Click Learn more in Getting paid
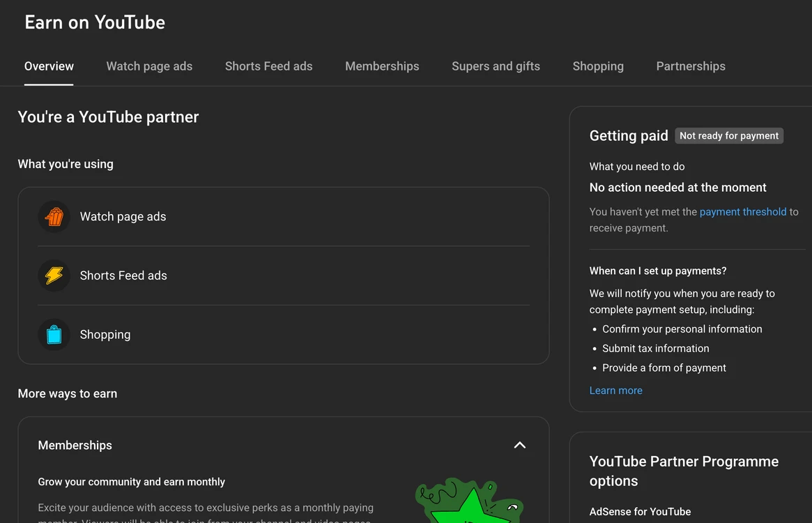This screenshot has width=812, height=523. coord(615,391)
